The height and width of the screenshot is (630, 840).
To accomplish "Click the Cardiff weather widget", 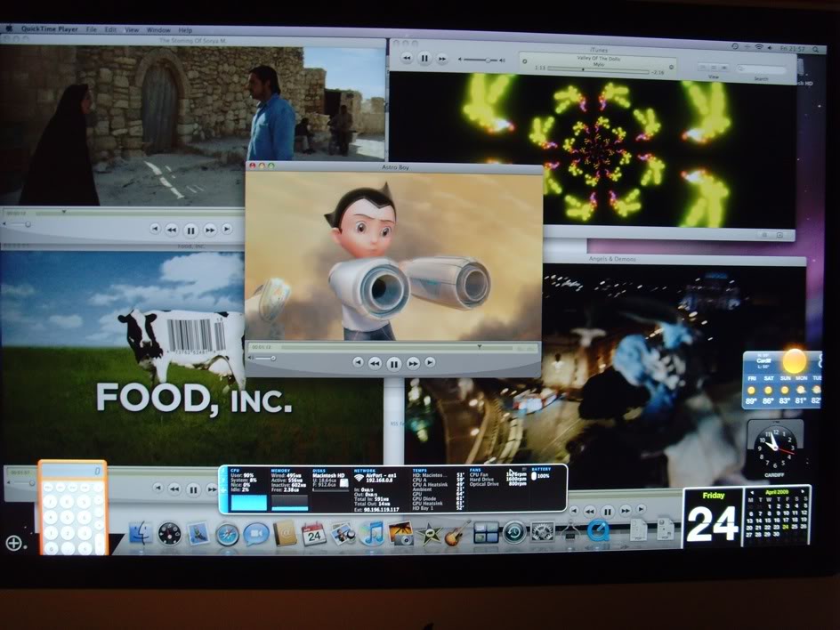I will (781, 379).
